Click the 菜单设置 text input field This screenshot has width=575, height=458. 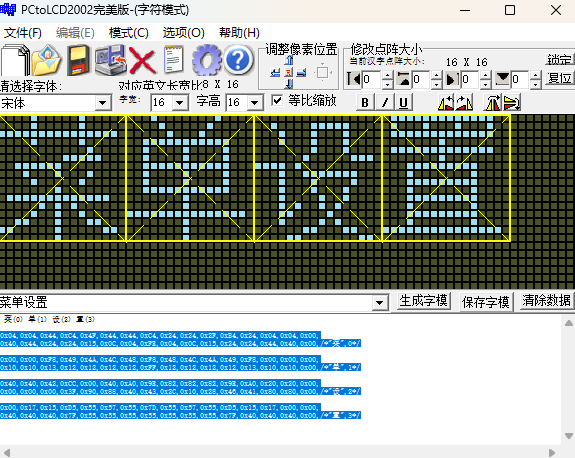click(x=186, y=303)
